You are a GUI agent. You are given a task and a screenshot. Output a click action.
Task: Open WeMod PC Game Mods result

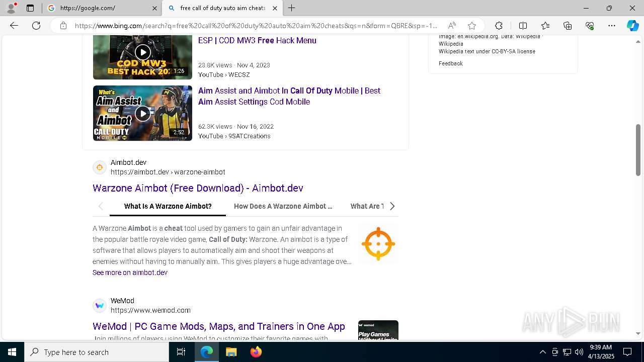(x=219, y=326)
